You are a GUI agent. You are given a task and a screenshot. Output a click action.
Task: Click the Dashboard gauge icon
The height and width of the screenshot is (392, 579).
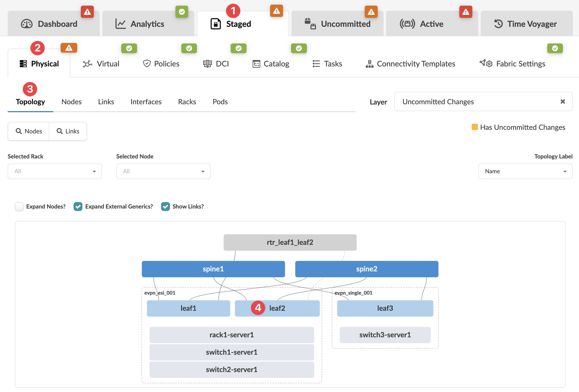point(27,24)
